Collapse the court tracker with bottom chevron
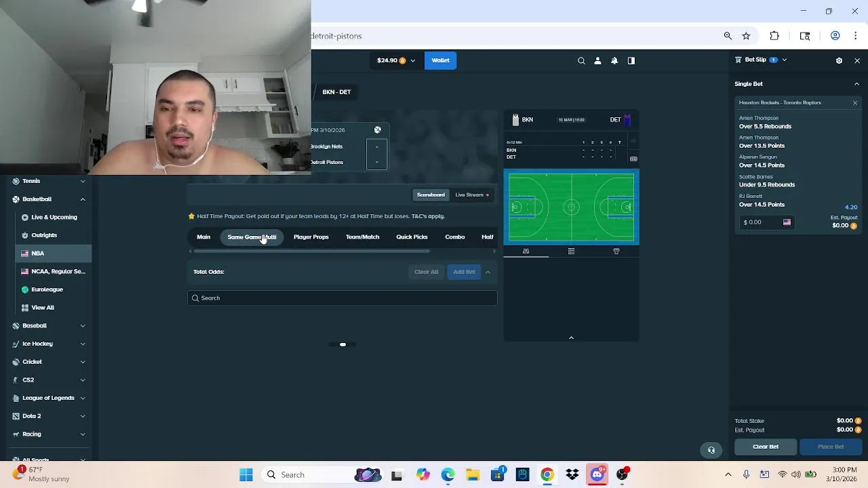Screen dimensions: 868x488 click(571, 338)
